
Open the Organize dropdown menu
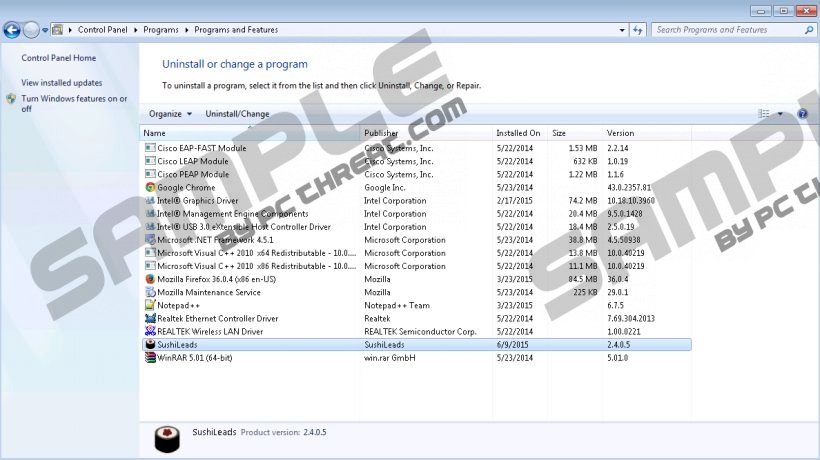pyautogui.click(x=171, y=114)
